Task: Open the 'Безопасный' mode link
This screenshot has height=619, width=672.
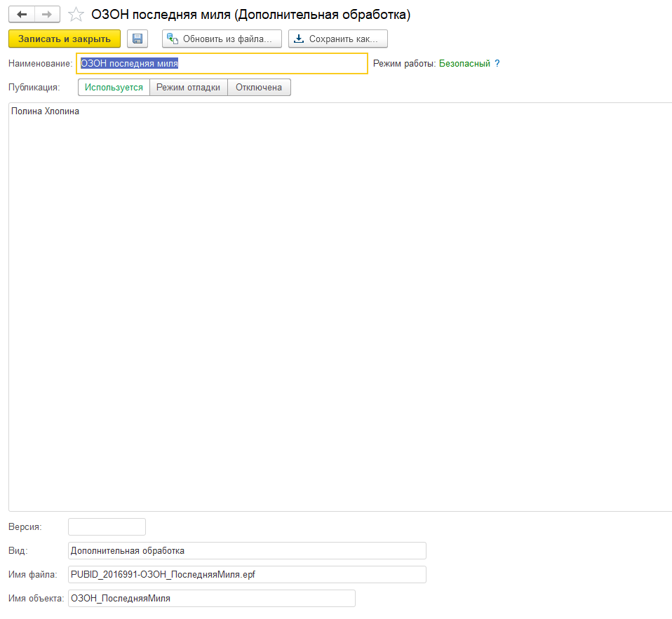Action: pyautogui.click(x=464, y=63)
